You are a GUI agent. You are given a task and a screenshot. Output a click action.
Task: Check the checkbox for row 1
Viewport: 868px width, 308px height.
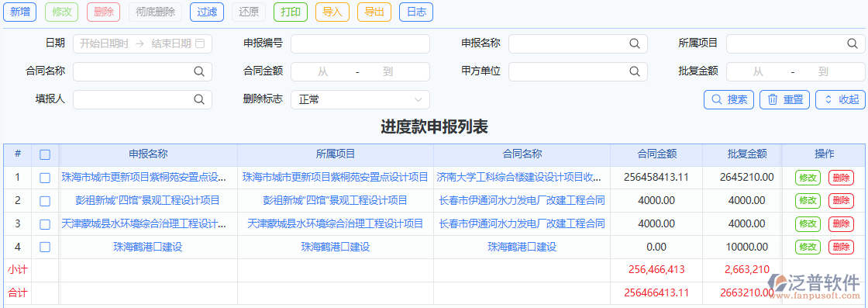45,178
